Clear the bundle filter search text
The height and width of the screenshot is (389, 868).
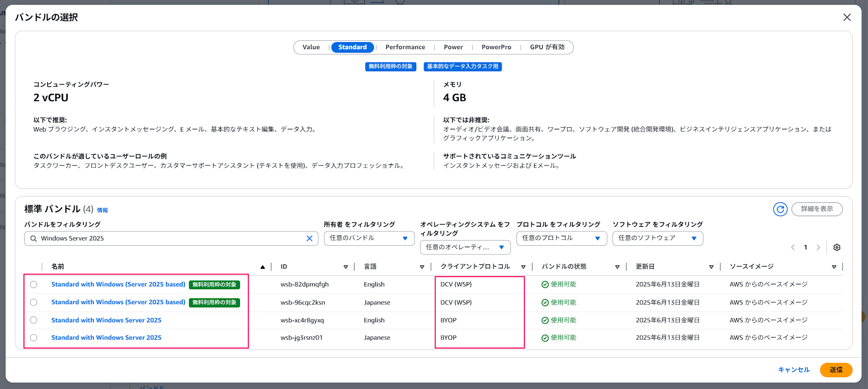pos(309,238)
